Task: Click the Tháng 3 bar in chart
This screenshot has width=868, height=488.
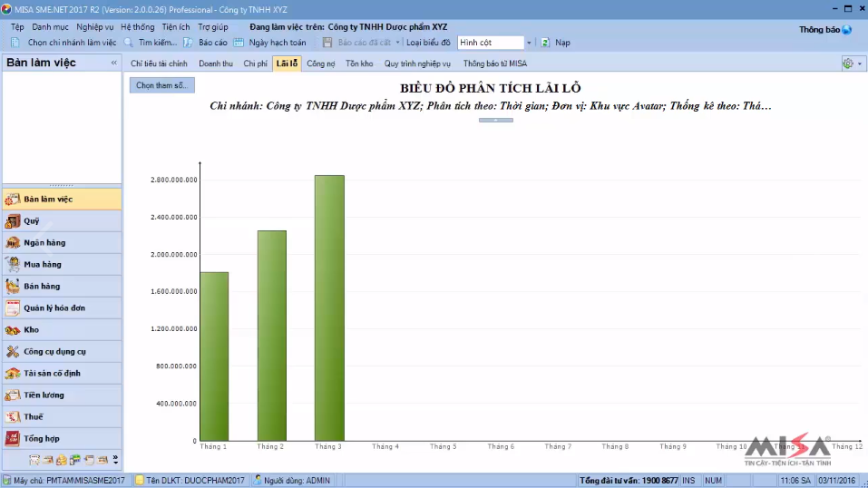Action: (329, 308)
